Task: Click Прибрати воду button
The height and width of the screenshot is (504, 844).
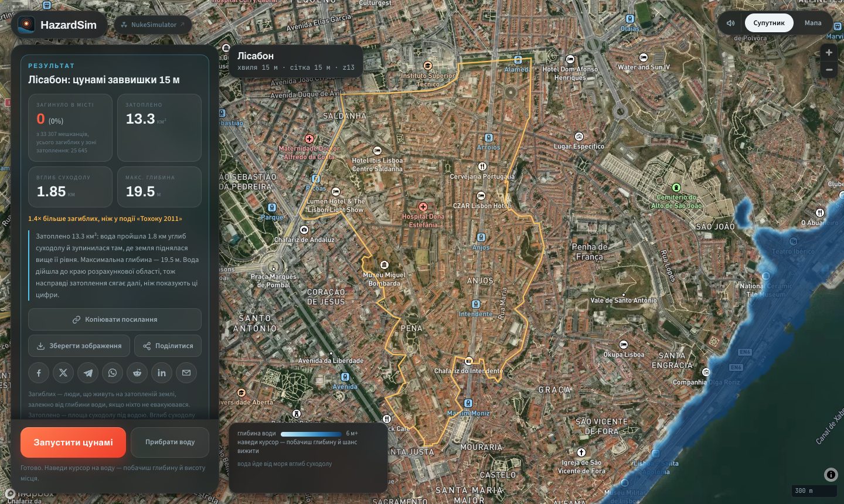Action: [x=170, y=442]
